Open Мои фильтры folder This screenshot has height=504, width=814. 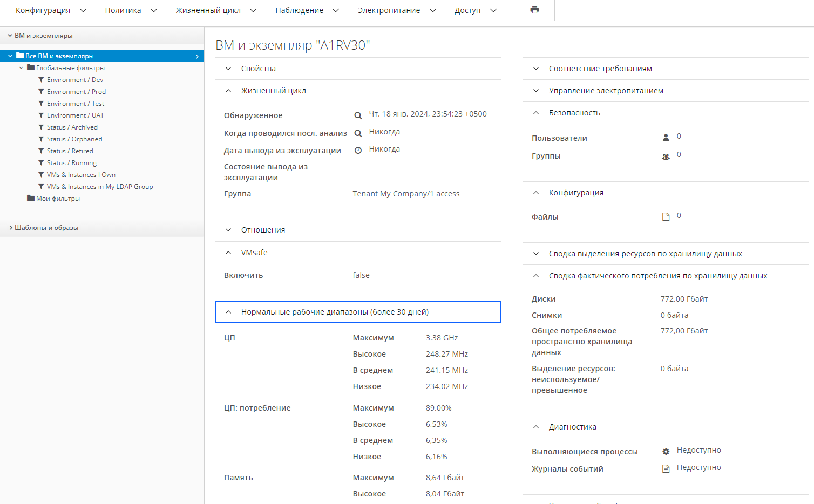click(x=58, y=199)
